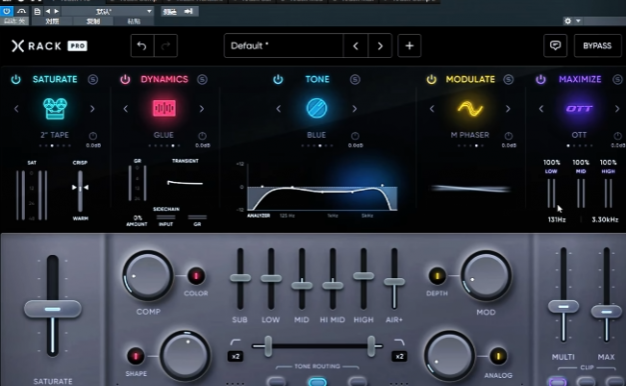The image size is (626, 386).
Task: Toggle the Dynamics power button
Action: (125, 79)
